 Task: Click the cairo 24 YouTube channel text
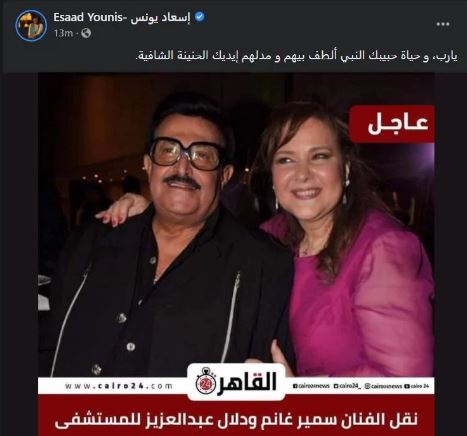420,386
